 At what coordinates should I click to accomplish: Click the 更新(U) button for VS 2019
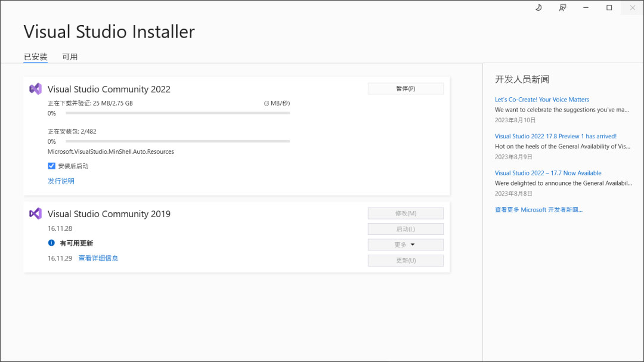coord(405,261)
